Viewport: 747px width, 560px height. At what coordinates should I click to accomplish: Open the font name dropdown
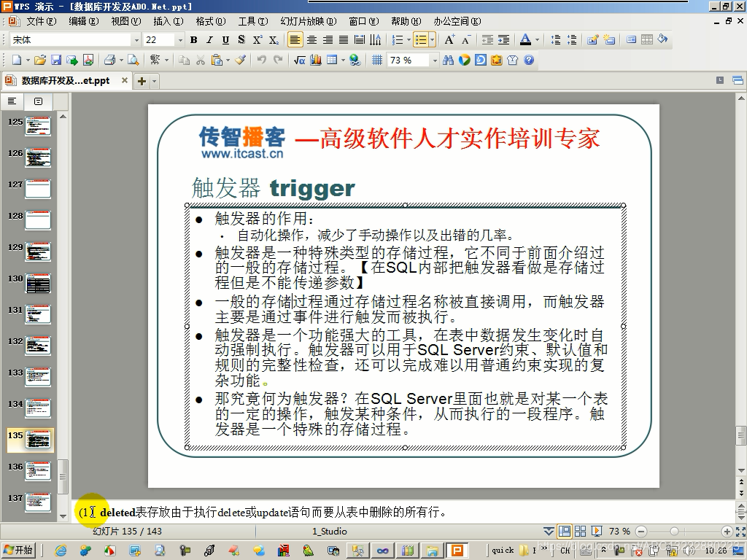coord(136,40)
